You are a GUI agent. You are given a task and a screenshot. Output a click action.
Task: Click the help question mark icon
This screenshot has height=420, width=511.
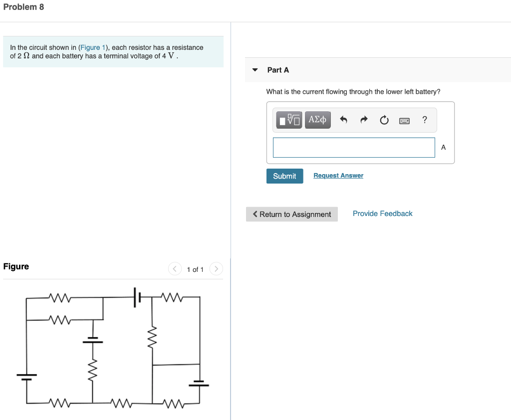click(x=425, y=120)
